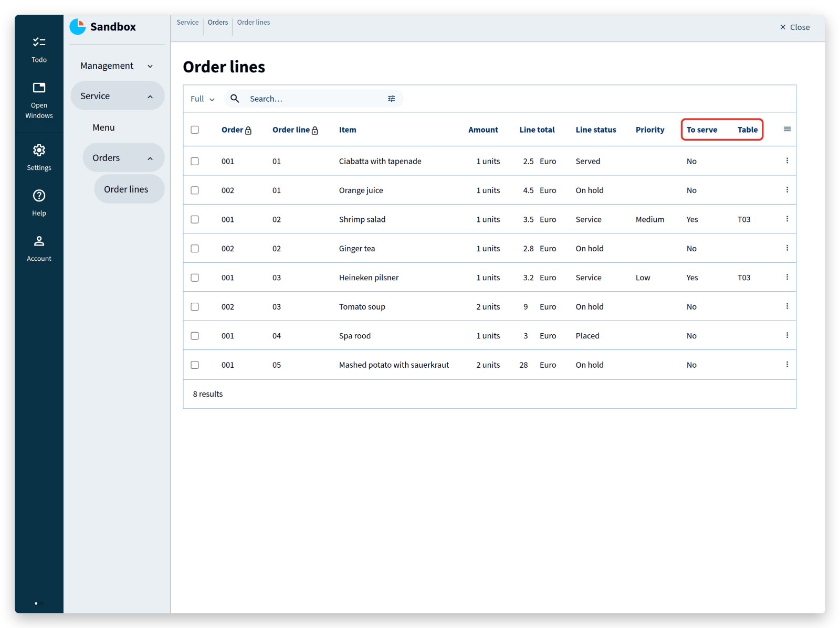840x628 pixels.
Task: Check the Orange juice row
Action: pos(195,190)
